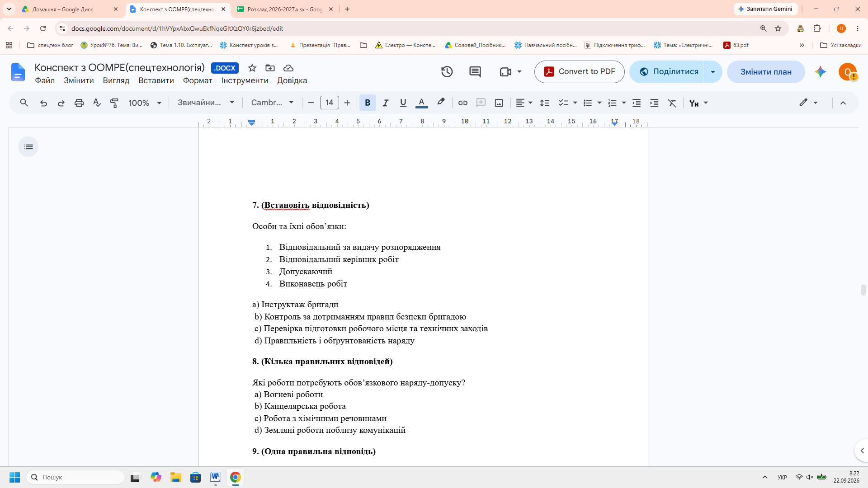
Task: Click the Поділитися share button
Action: pyautogui.click(x=667, y=72)
